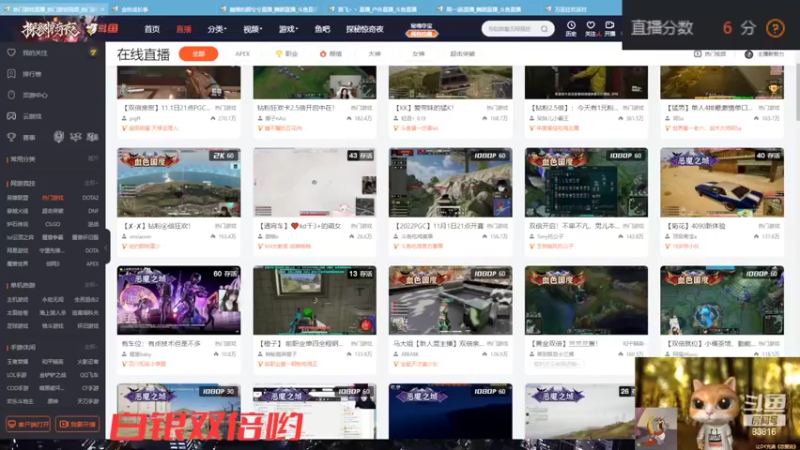Open 页游中心 mouse icon in sidebar
The height and width of the screenshot is (450, 800).
click(11, 95)
